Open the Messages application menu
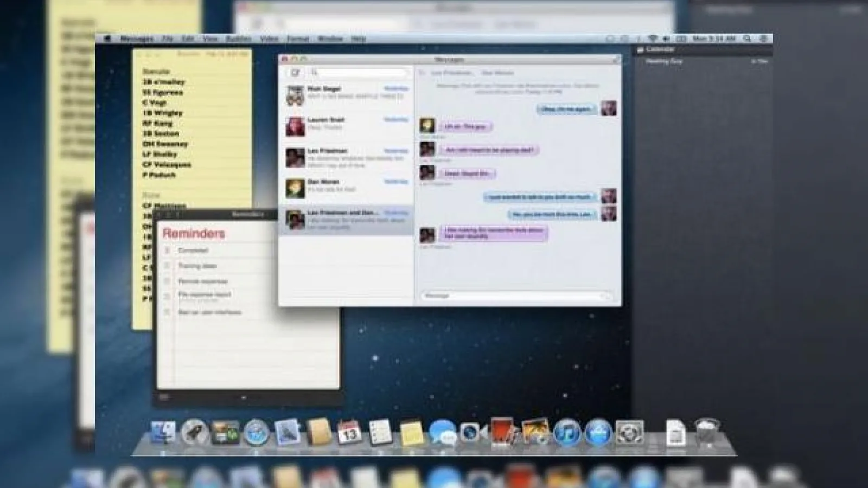This screenshot has width=868, height=488. 137,39
